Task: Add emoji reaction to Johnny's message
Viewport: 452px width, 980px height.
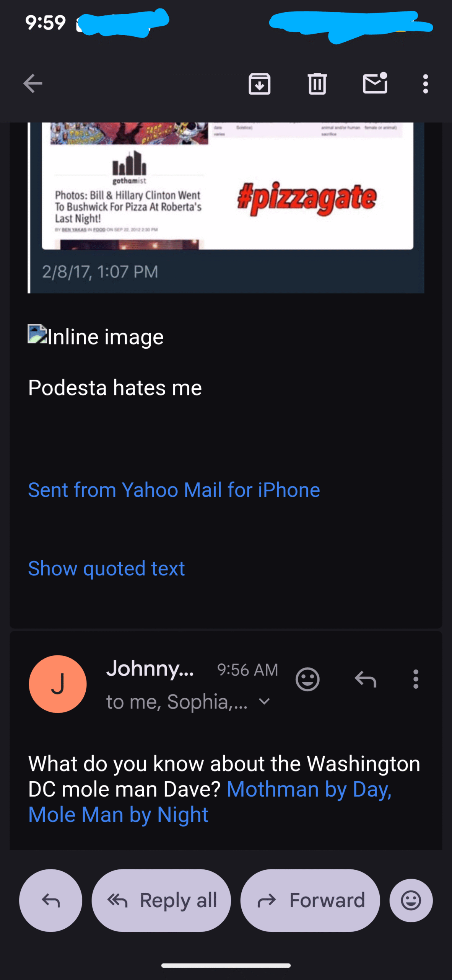Action: click(307, 679)
